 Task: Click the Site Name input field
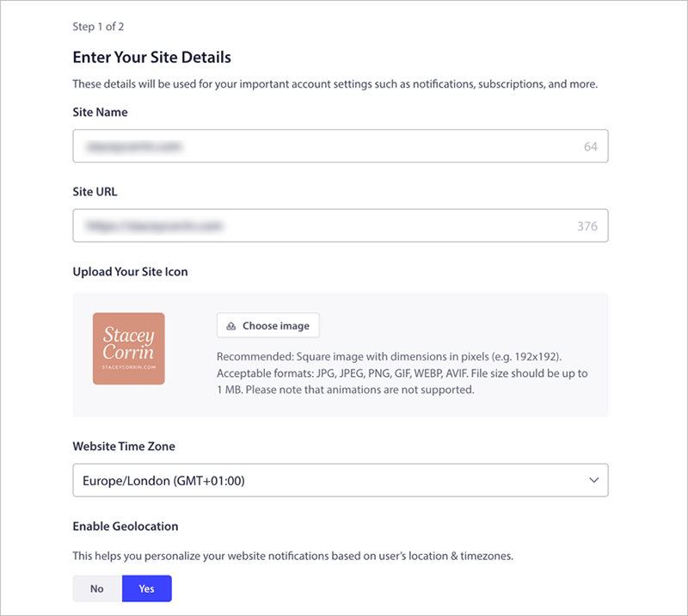point(327,146)
